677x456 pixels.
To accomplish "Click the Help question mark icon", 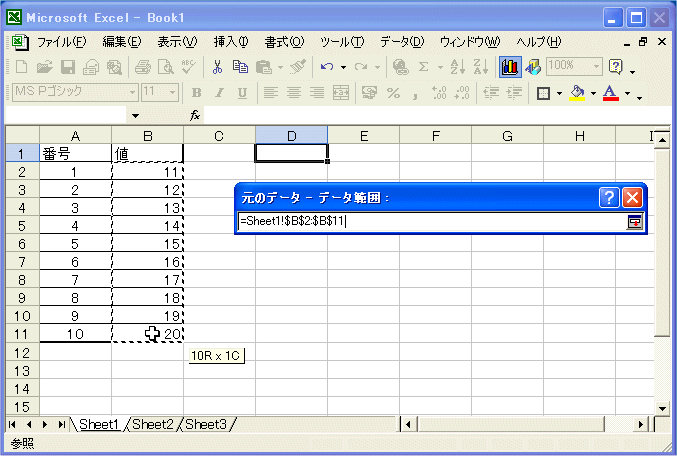I will pyautogui.click(x=616, y=67).
